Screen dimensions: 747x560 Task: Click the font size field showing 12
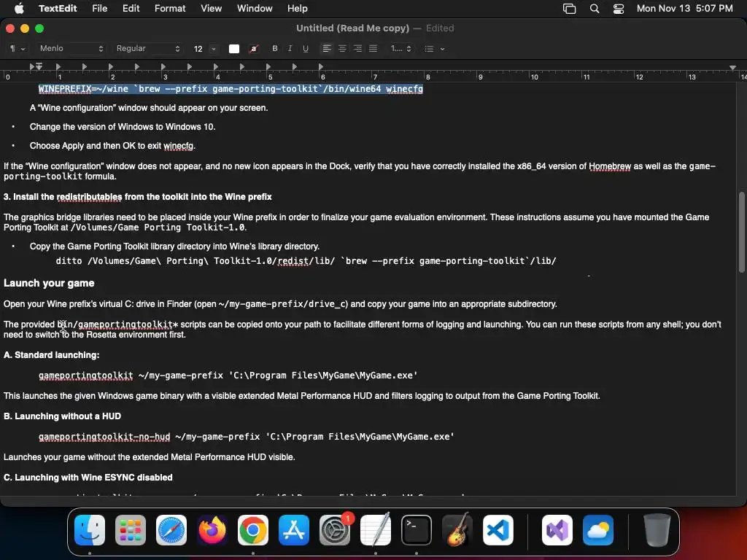point(198,49)
